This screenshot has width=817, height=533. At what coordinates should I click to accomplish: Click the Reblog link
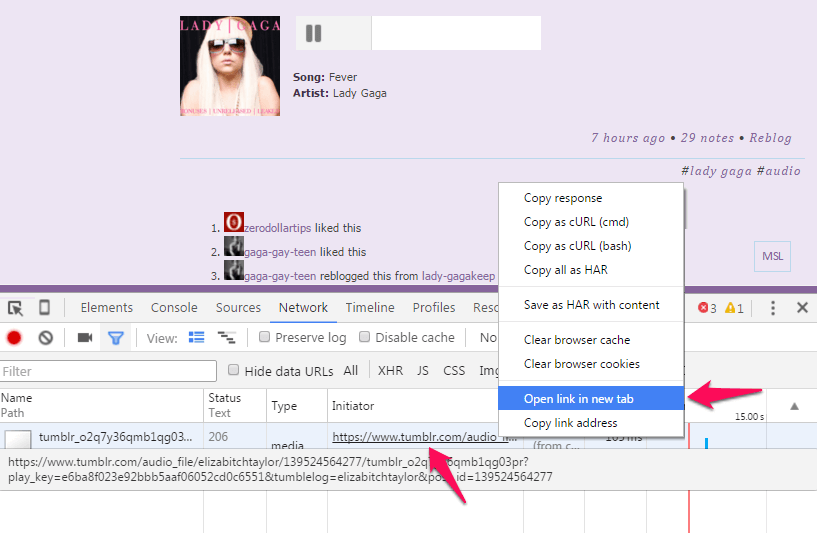pyautogui.click(x=771, y=138)
